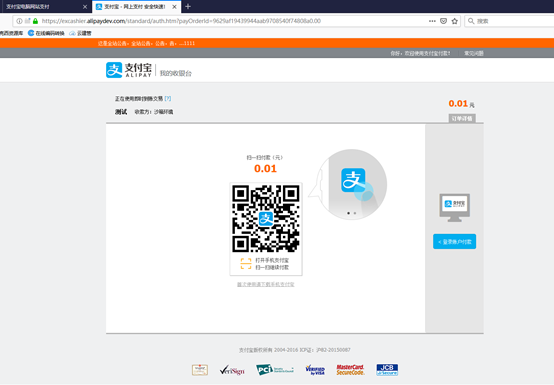Click the Alipay logo in the page header

129,70
